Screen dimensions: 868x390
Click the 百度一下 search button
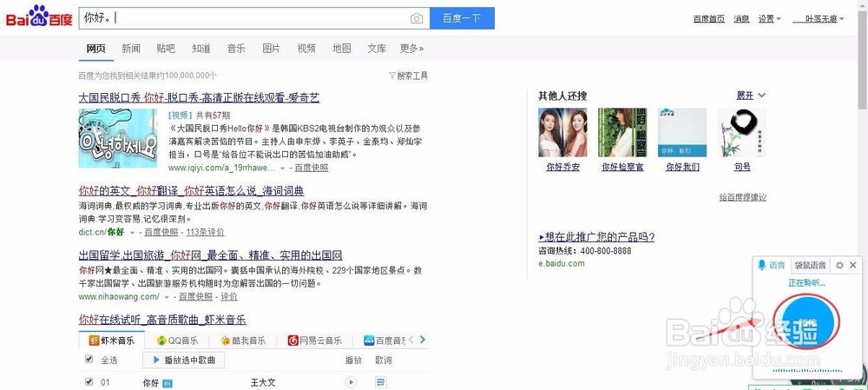click(x=463, y=18)
